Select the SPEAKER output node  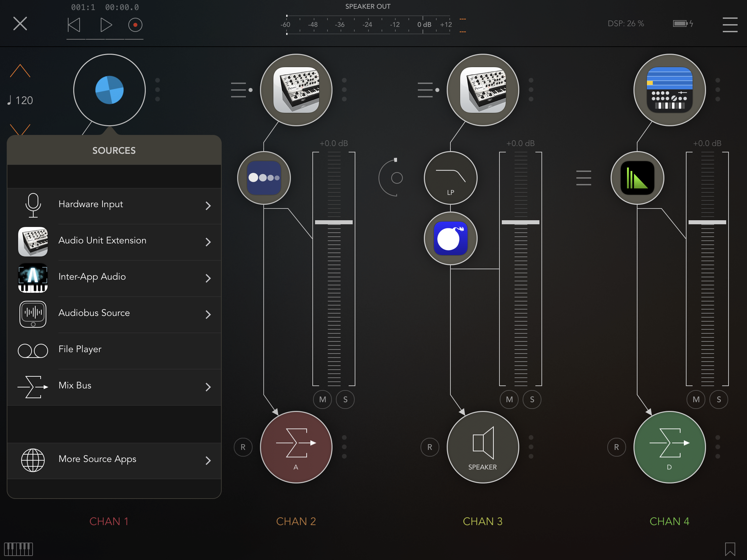(483, 447)
